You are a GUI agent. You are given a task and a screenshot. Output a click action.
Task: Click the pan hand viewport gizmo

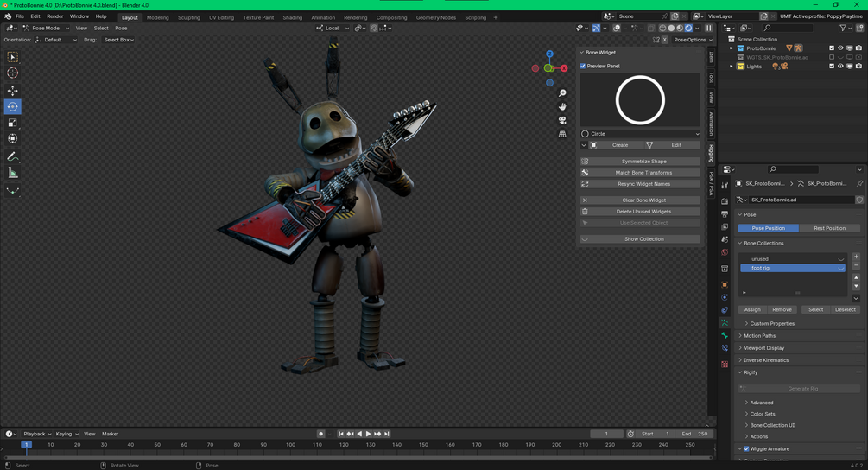coord(562,106)
